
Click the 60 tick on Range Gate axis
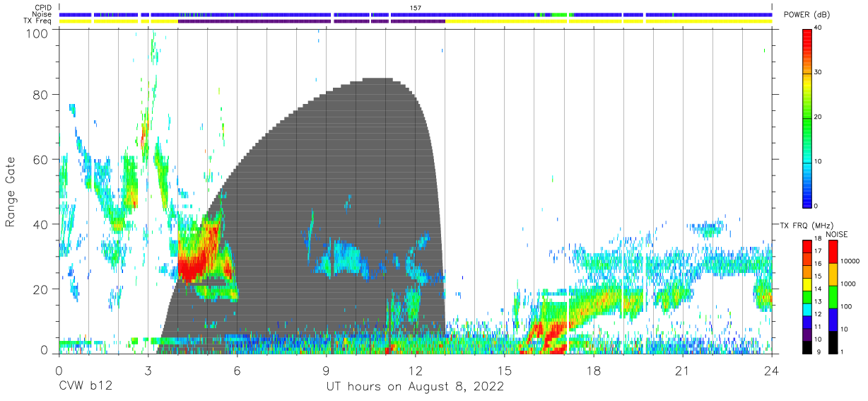click(x=41, y=159)
